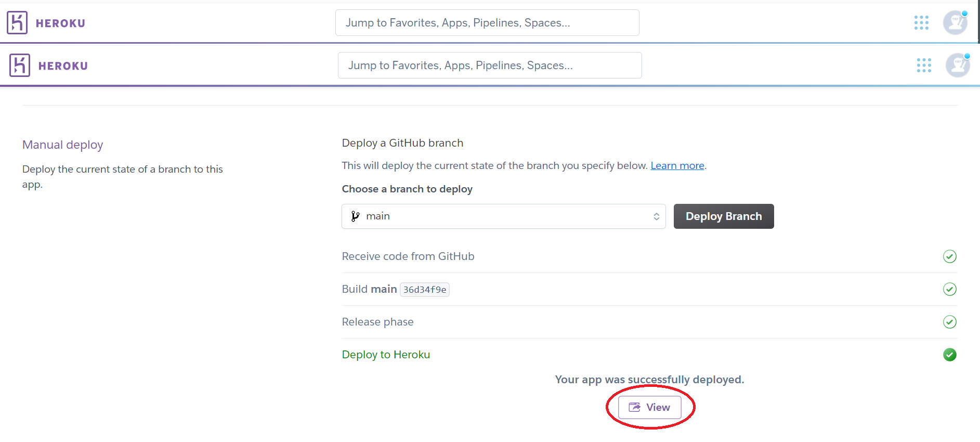This screenshot has height=442, width=980.
Task: Open the top apps grid icon
Action: (x=921, y=23)
